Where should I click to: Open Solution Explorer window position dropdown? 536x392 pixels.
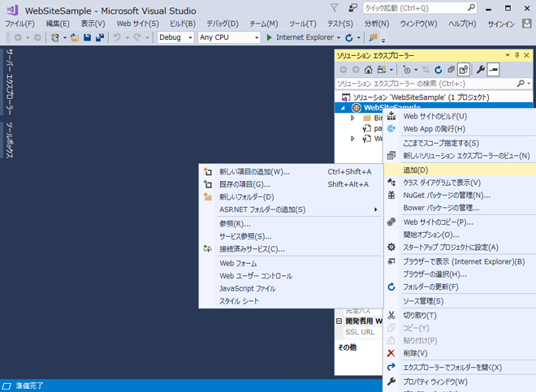click(x=508, y=55)
